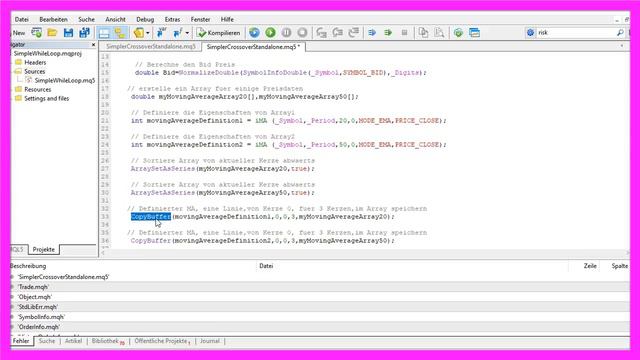Select the 'SymbolInfo.mqh' row in the list

320,317
